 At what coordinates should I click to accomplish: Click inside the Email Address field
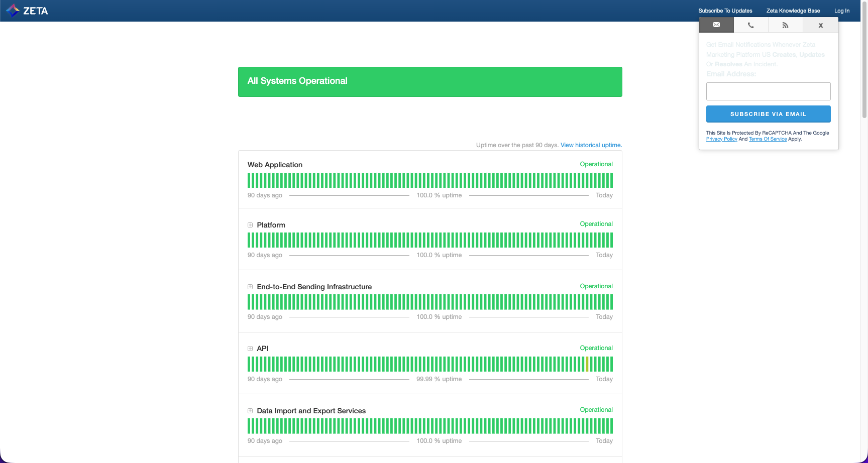768,91
